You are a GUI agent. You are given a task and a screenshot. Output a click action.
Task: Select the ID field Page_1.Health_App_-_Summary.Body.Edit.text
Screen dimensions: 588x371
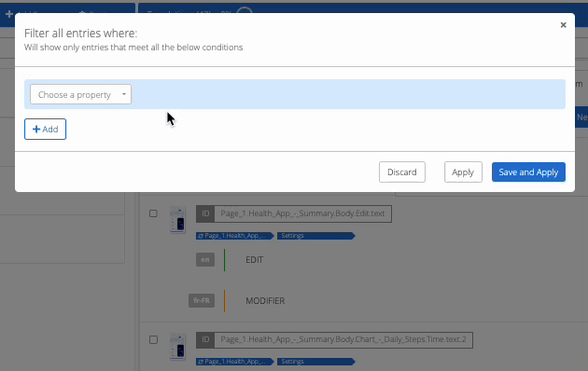coord(303,213)
